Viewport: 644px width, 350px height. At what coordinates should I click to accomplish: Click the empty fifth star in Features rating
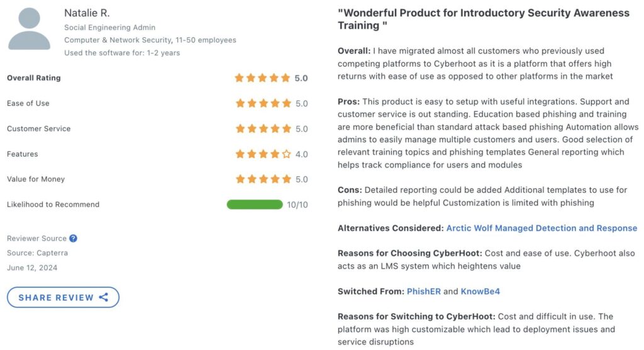pos(286,154)
